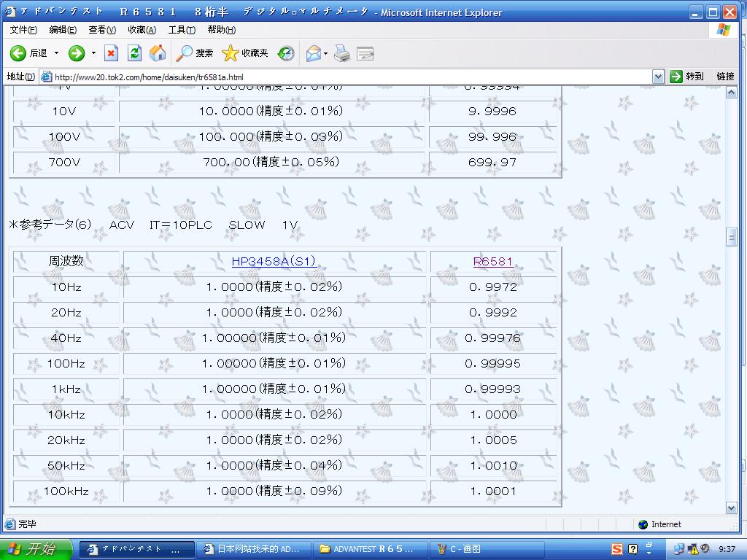Viewport: 747px width, 560px height.
Task: Select the 10Hz frequency cell
Action: [66, 287]
